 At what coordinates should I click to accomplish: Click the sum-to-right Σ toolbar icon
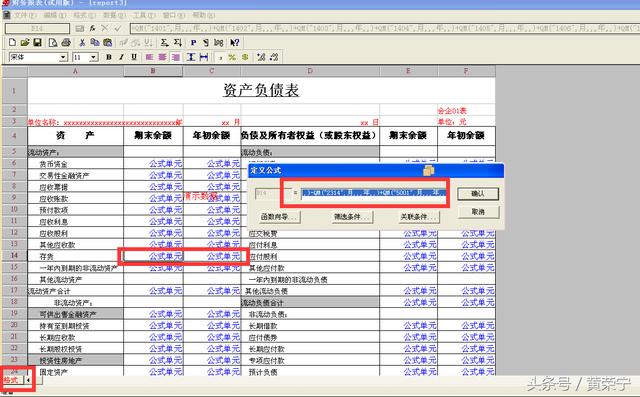click(x=164, y=42)
